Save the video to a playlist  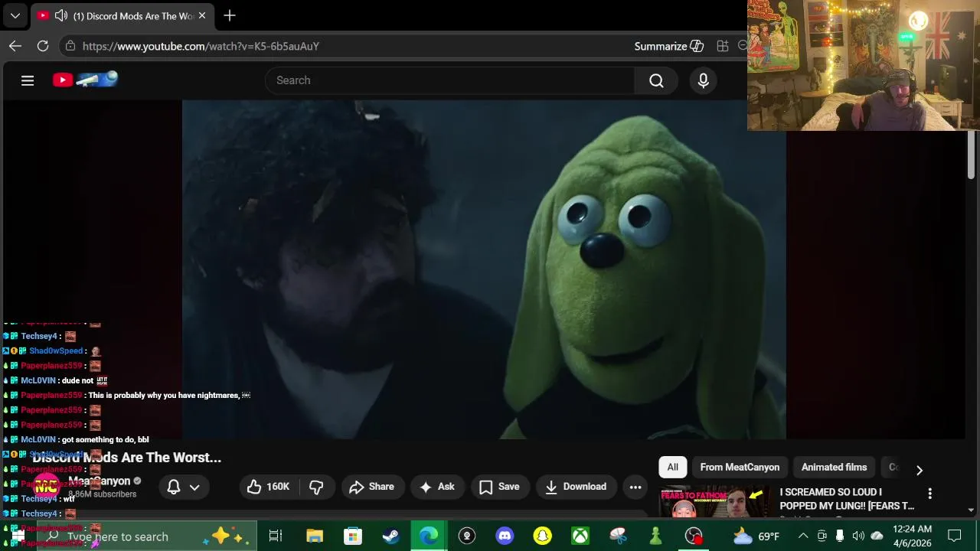click(499, 487)
